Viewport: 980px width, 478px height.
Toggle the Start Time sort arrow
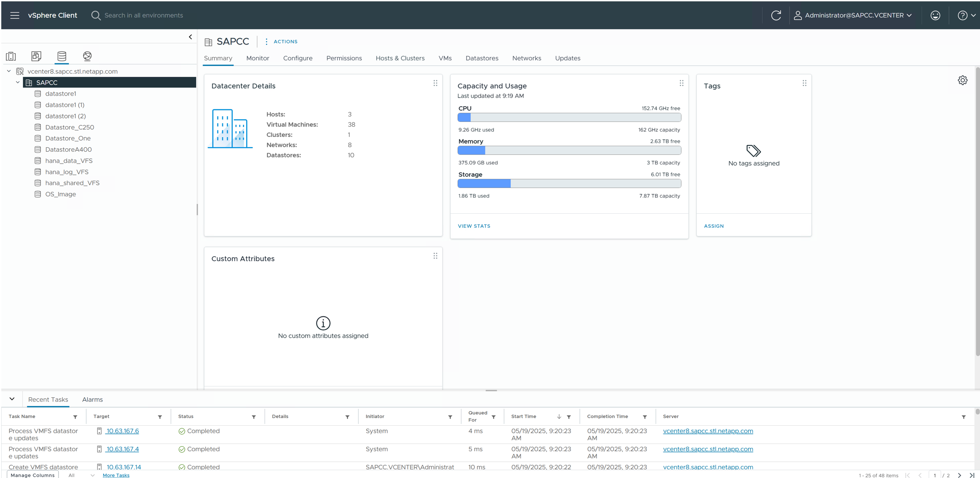[x=559, y=417]
